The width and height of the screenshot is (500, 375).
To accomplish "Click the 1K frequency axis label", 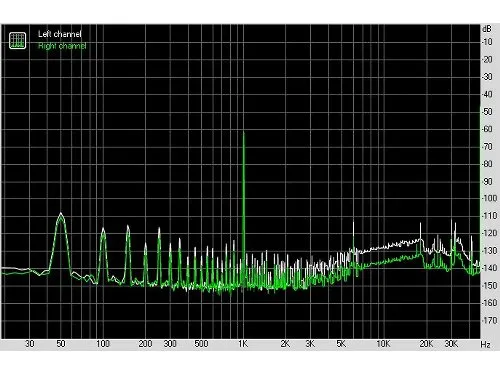I will click(x=243, y=344).
